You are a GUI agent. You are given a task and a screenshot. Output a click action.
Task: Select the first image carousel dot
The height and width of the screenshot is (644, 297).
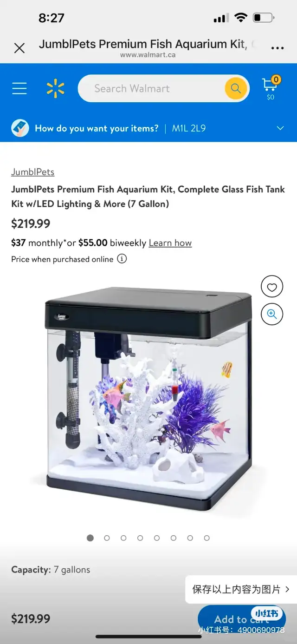tap(90, 538)
